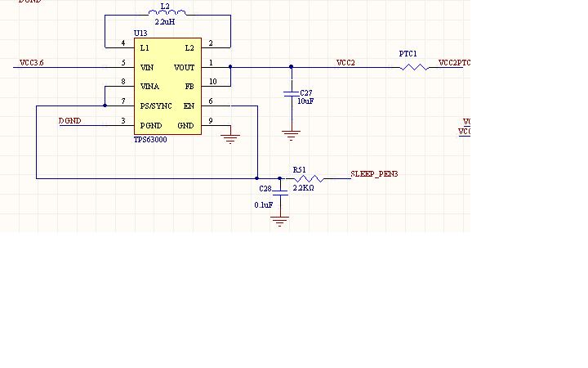Click the VOUT pin name on U13

tap(184, 68)
